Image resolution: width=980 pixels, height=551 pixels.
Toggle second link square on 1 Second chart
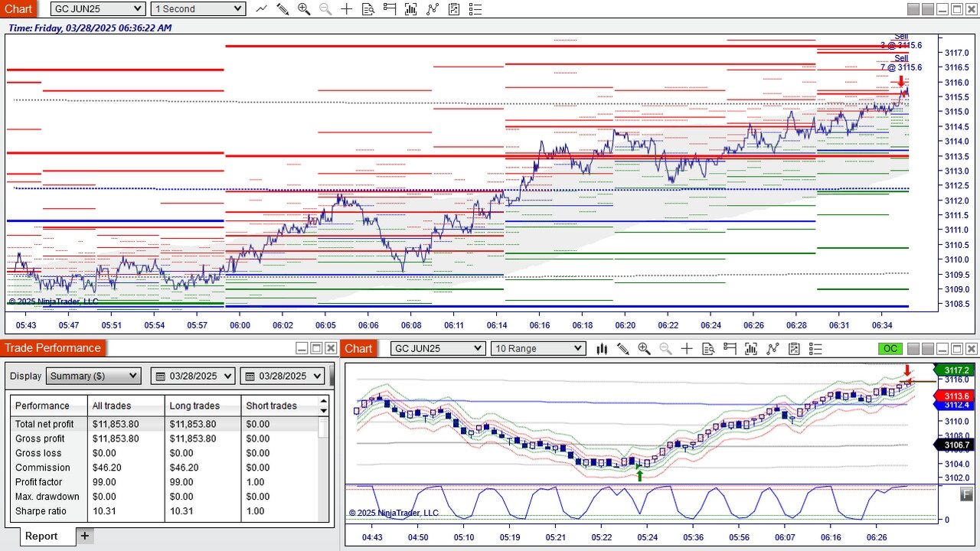[927, 9]
